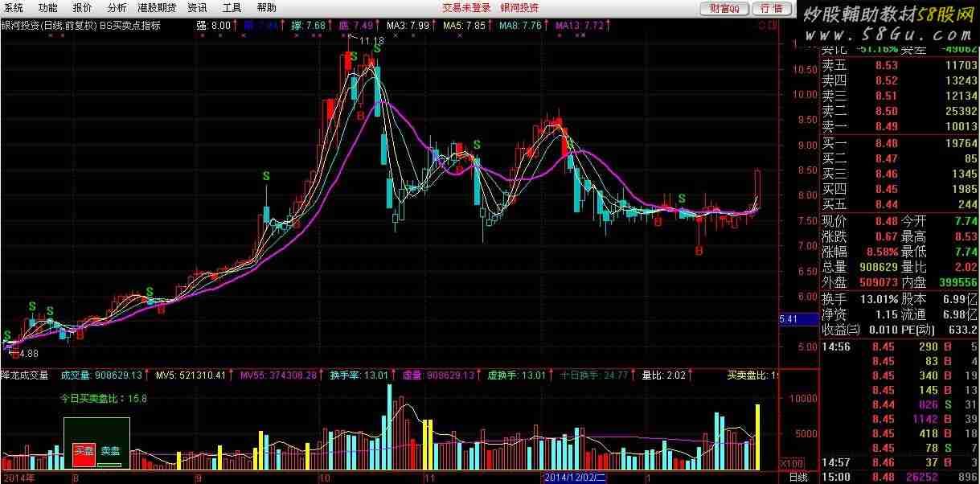The height and width of the screenshot is (484, 980).
Task: Select the MA3: 7.99 indicator value
Action: point(408,25)
